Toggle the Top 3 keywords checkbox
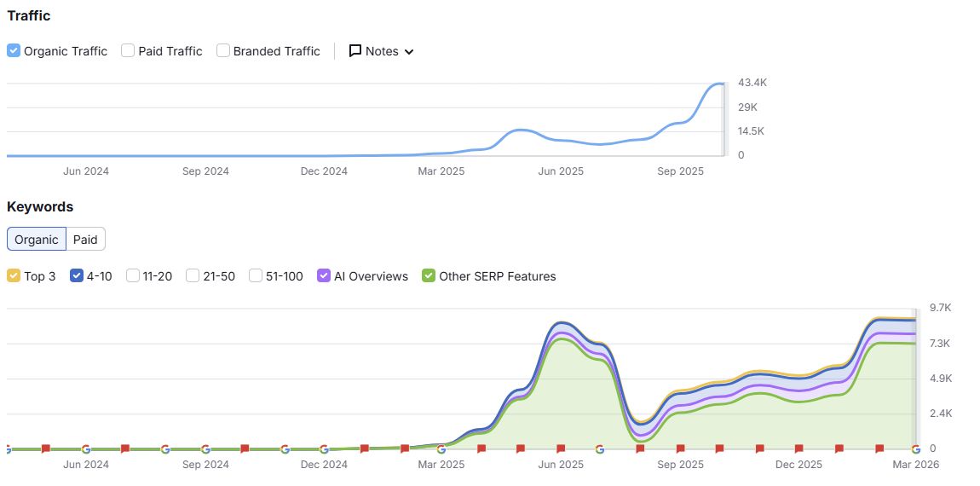Image resolution: width=980 pixels, height=486 pixels. [x=14, y=276]
